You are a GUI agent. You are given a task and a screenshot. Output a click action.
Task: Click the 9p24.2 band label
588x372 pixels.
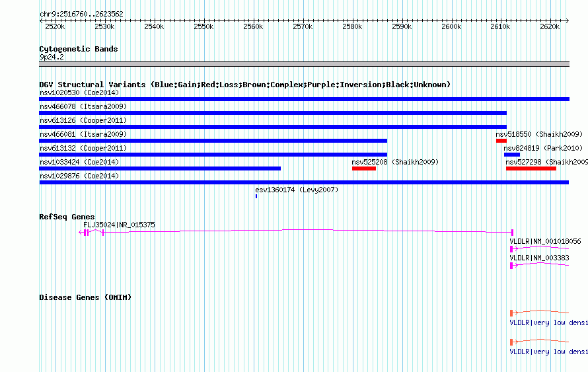point(52,57)
